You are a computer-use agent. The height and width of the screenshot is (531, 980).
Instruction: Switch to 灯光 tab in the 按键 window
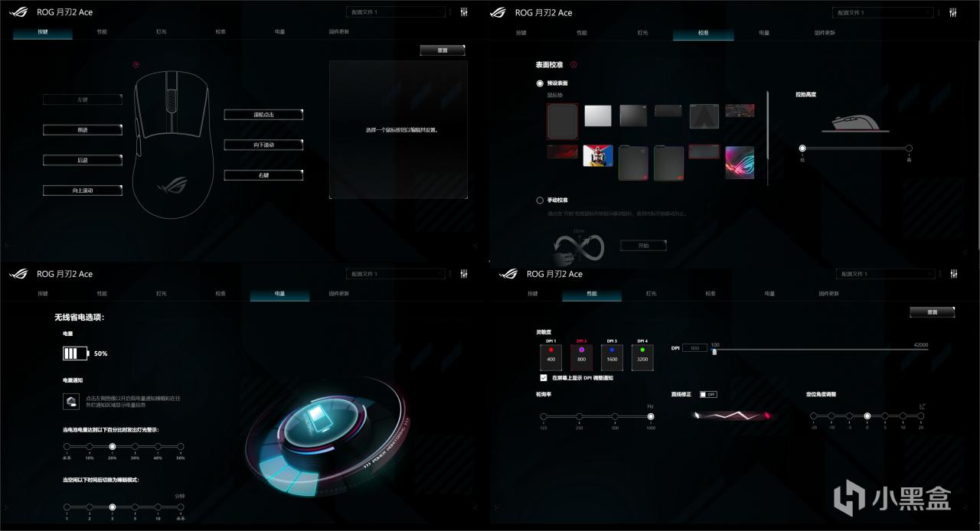(162, 32)
